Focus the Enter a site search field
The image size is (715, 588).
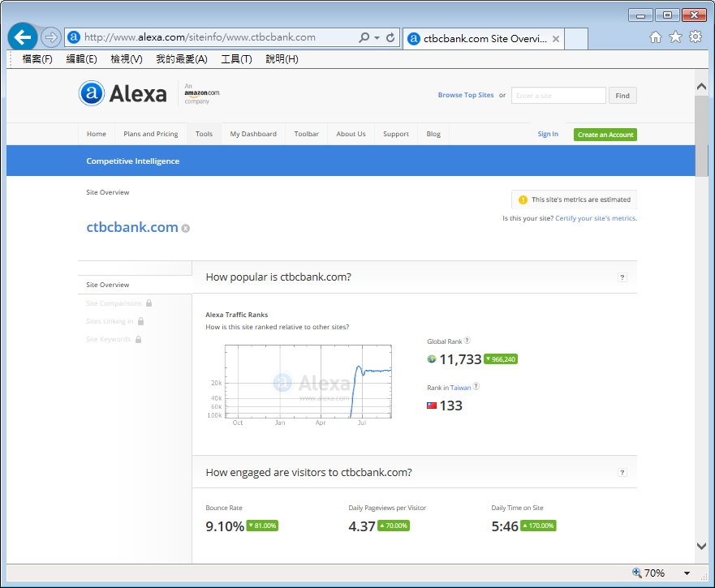pos(558,95)
